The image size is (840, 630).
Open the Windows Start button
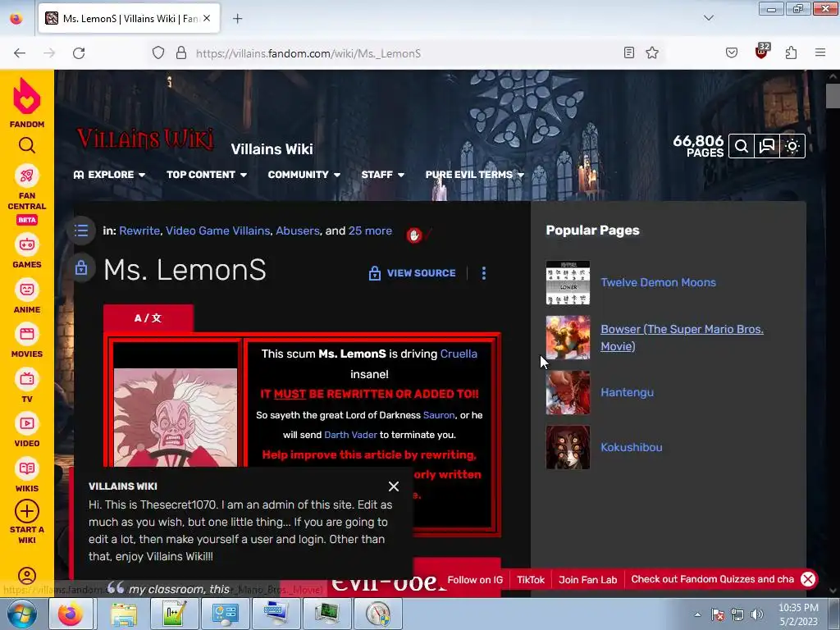tap(22, 614)
